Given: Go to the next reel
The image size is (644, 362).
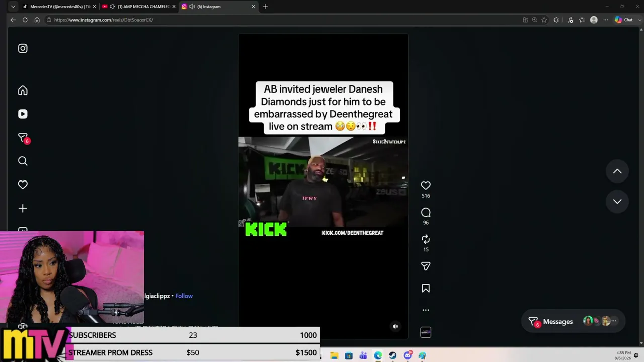Looking at the screenshot, I should pyautogui.click(x=617, y=201).
